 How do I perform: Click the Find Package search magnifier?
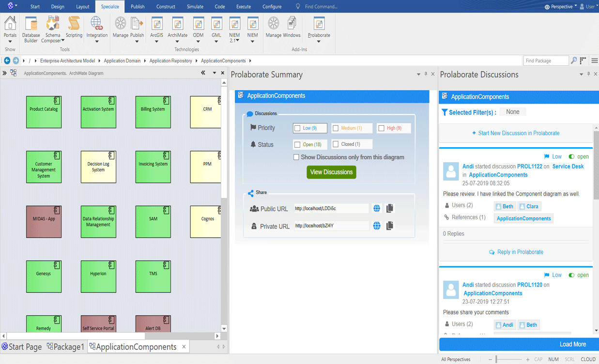click(574, 61)
